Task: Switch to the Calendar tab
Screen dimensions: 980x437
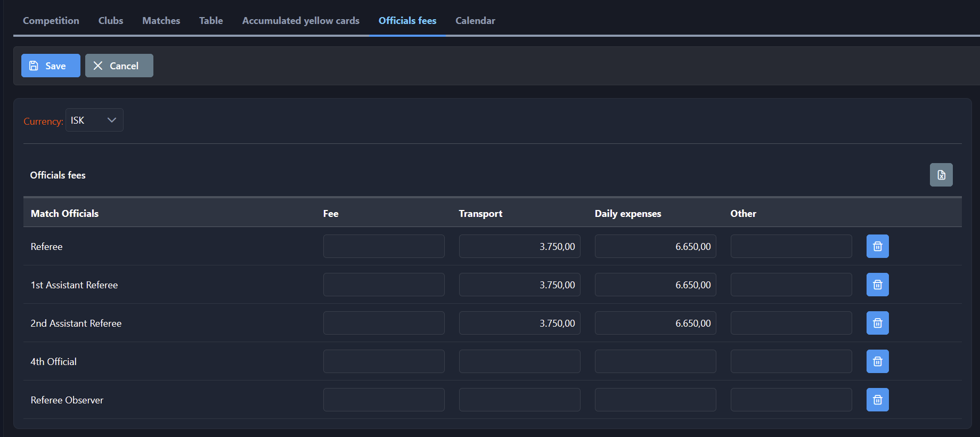Action: 475,21
